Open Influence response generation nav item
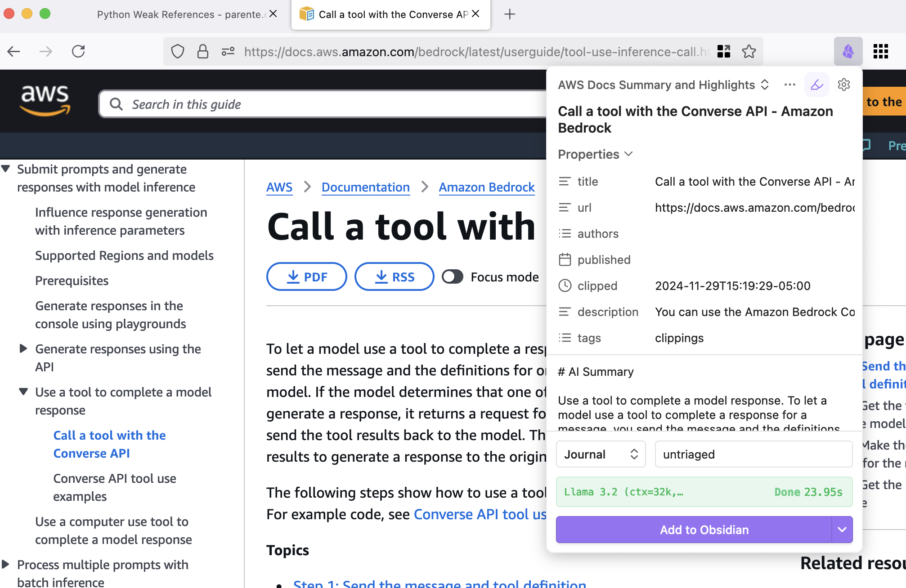Viewport: 906px width, 588px height. pos(121,221)
